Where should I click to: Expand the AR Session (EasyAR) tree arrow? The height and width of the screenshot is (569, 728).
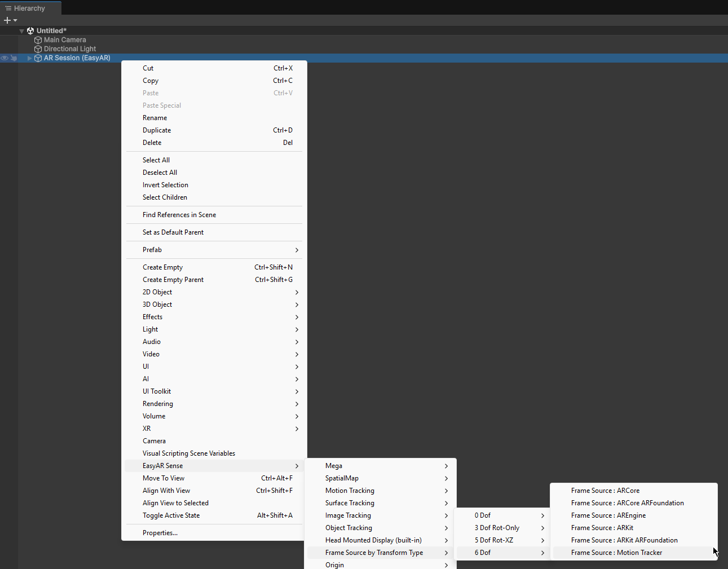[x=30, y=58]
